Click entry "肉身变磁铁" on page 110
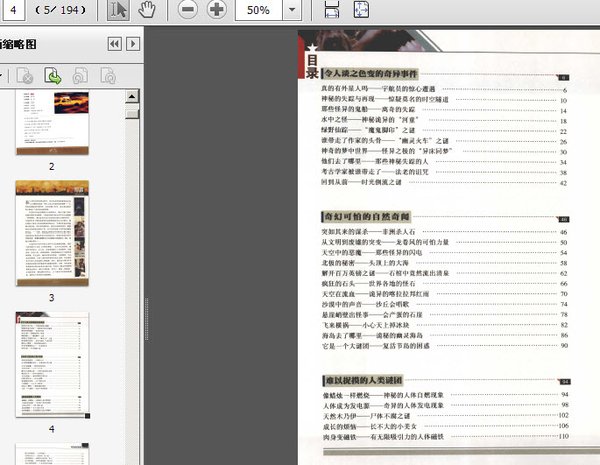This screenshot has width=600, height=465. [383, 436]
